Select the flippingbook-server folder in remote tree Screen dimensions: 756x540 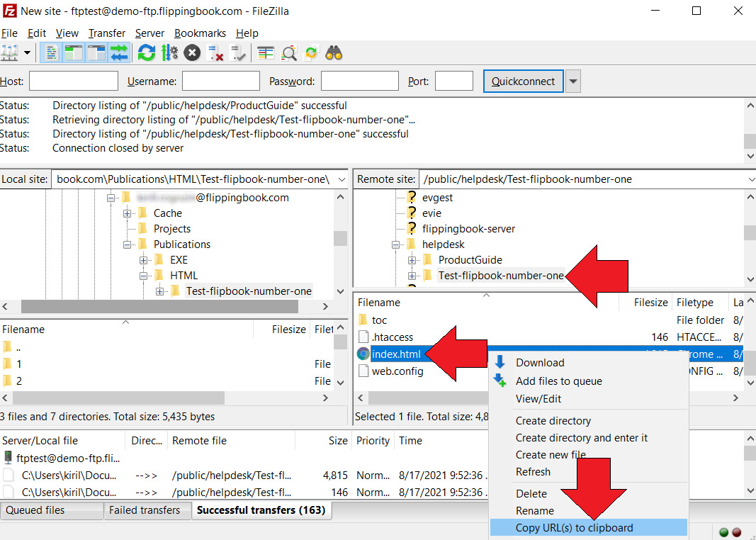pyautogui.click(x=468, y=228)
